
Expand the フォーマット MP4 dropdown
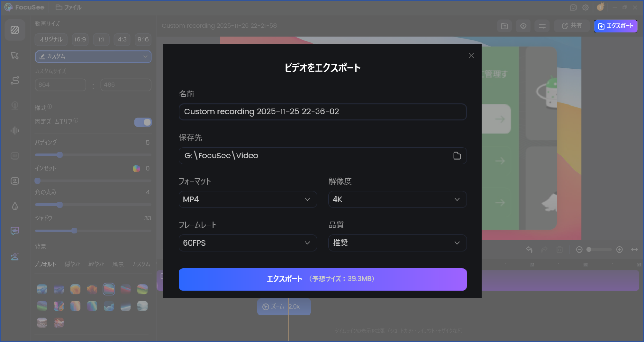coord(248,199)
